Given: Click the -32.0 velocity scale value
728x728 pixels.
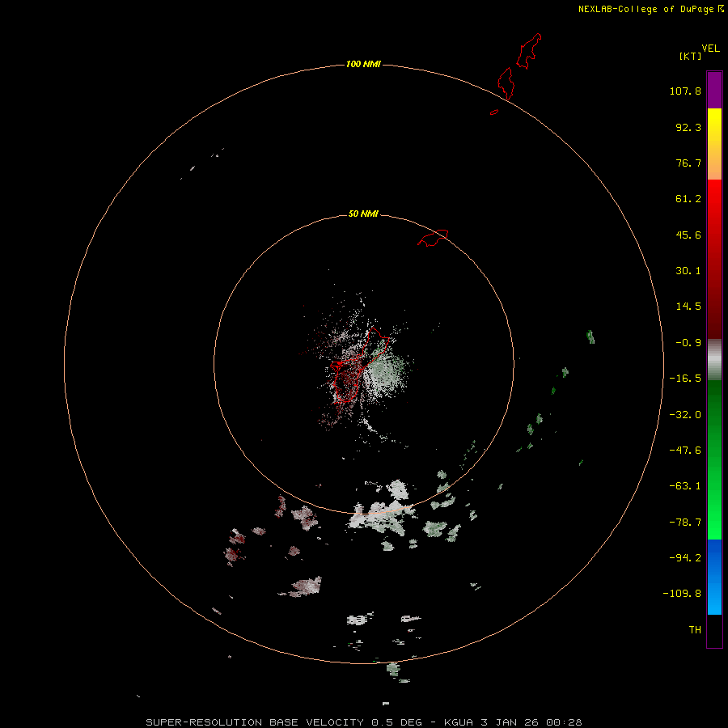Looking at the screenshot, I should pos(685,415).
